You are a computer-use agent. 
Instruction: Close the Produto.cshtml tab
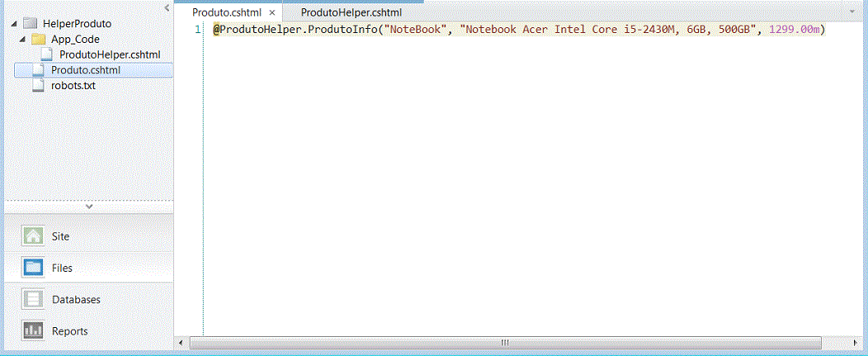click(271, 12)
